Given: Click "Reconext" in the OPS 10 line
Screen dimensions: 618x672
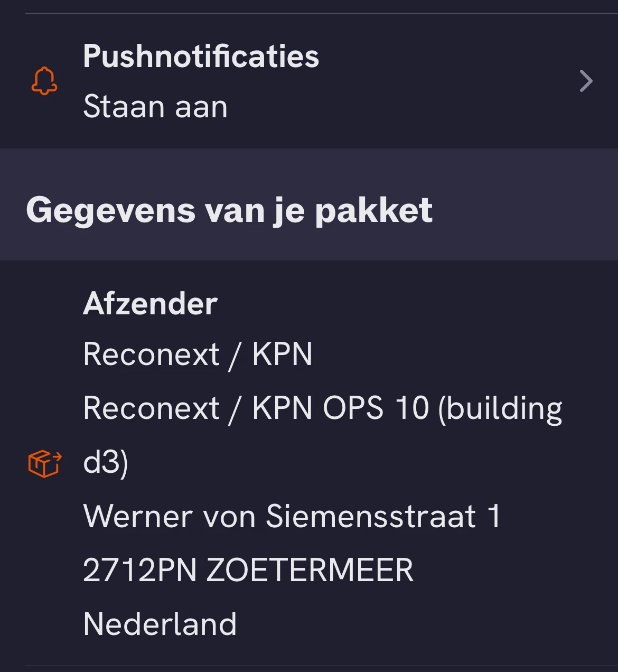Looking at the screenshot, I should pyautogui.click(x=151, y=408).
